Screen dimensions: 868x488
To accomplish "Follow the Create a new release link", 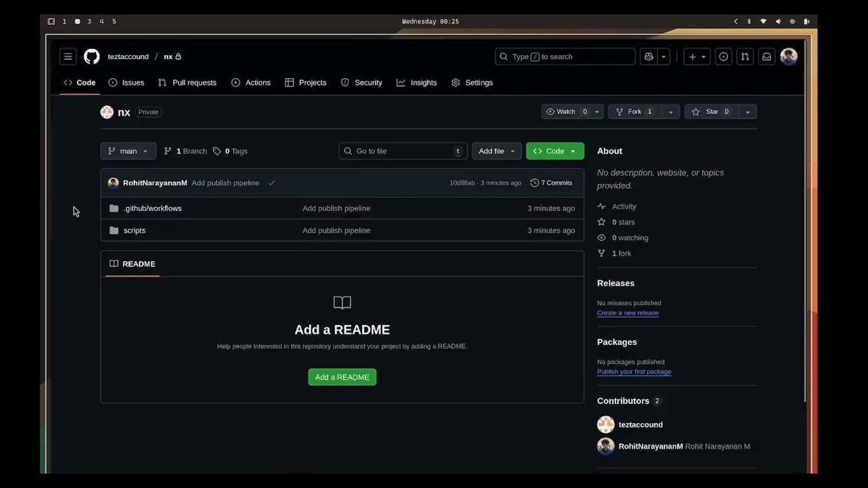I will (x=628, y=313).
